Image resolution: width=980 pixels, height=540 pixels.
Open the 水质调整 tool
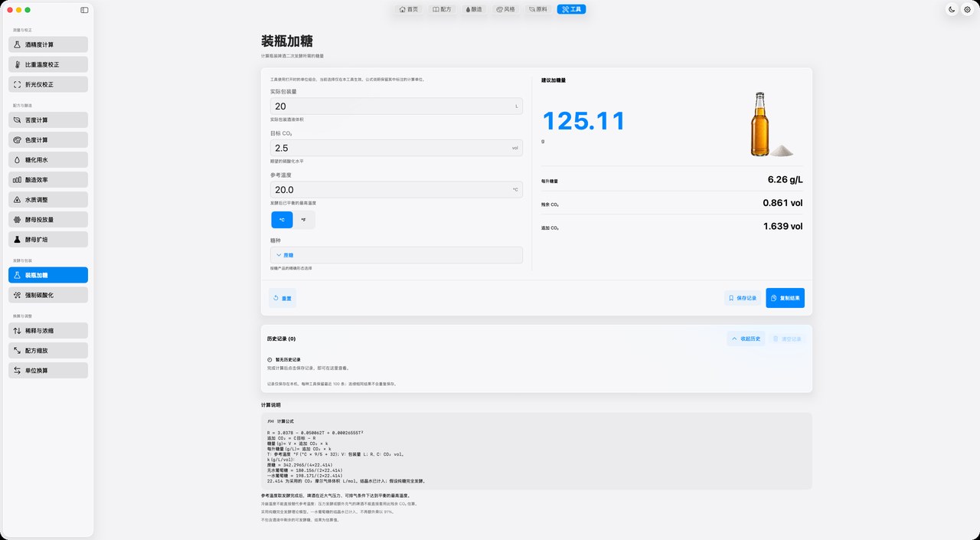point(48,200)
